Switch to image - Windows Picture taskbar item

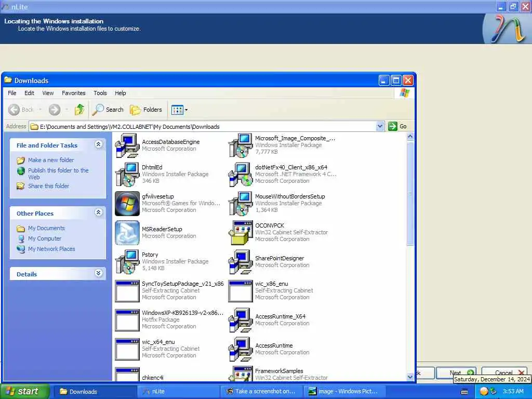(344, 392)
